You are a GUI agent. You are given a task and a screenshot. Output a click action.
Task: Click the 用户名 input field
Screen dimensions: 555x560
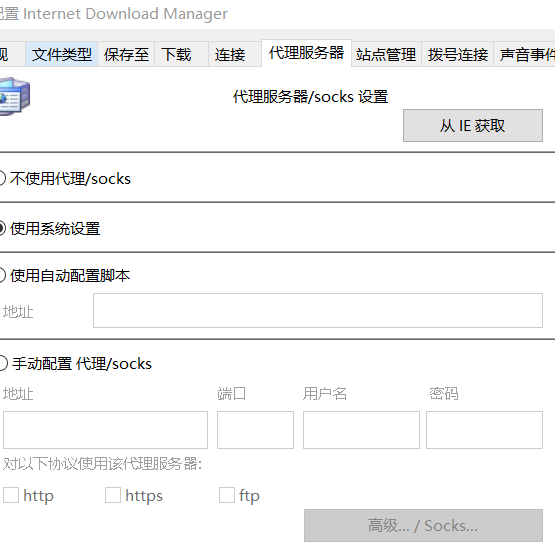coord(361,430)
